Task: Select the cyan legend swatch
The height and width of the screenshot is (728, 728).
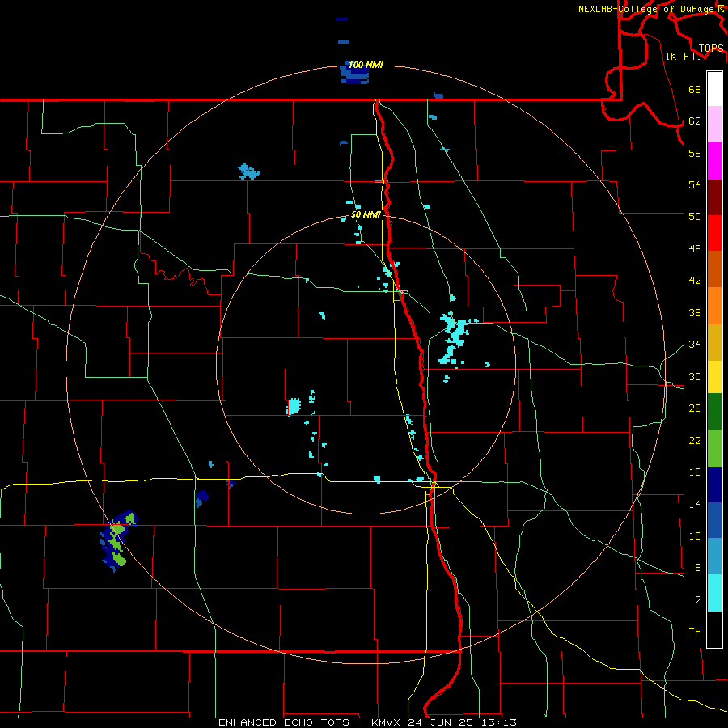Action: (x=714, y=593)
